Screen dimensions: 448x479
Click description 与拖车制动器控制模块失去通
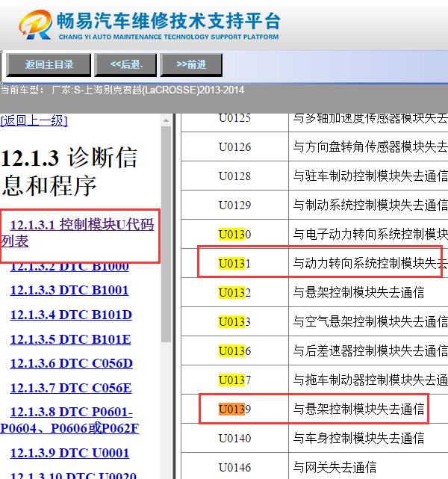pos(370,380)
